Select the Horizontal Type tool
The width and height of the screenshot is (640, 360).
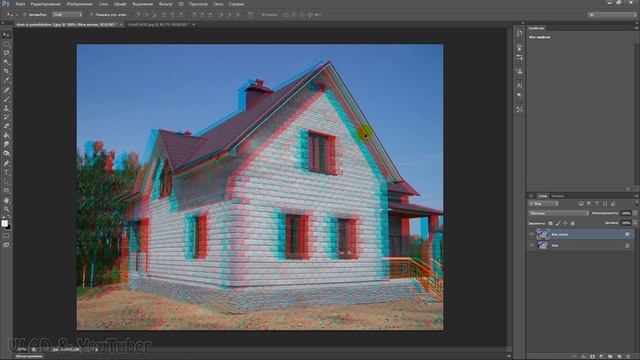pos(6,172)
